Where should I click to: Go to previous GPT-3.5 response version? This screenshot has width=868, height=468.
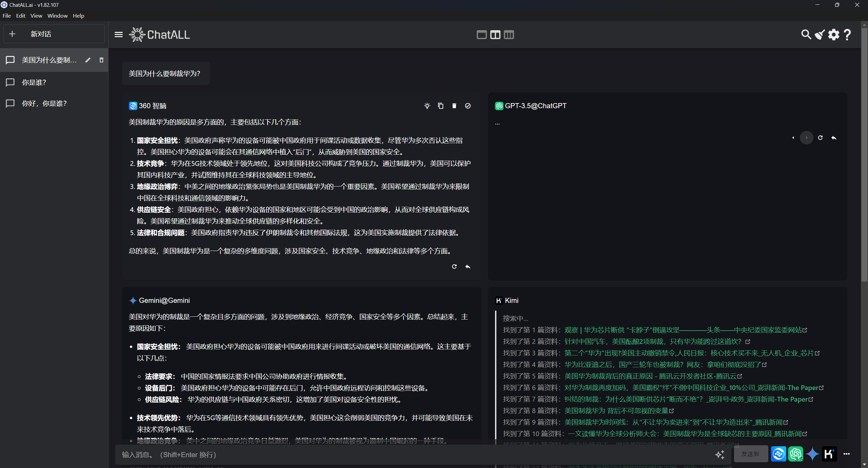(793, 138)
